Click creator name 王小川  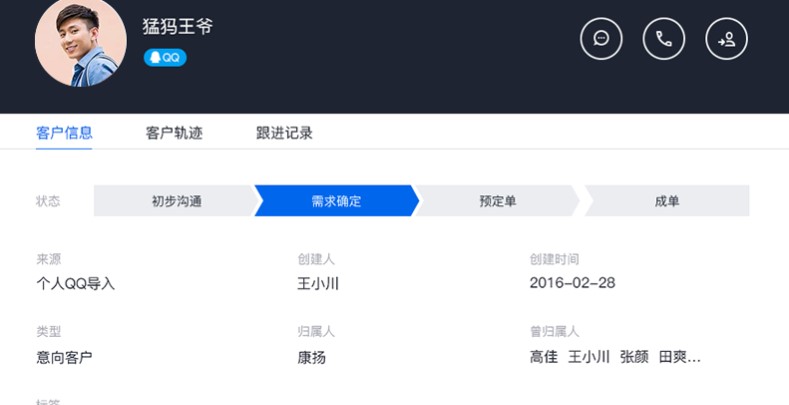coord(318,283)
